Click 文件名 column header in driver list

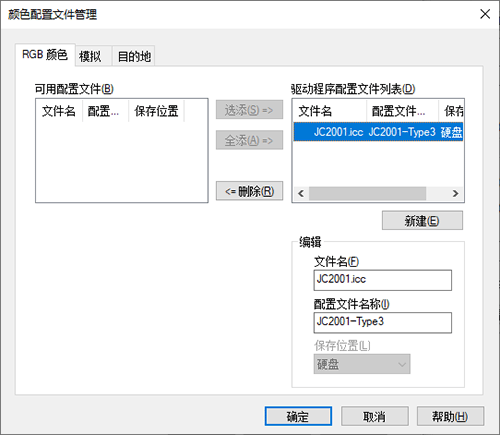(330, 111)
